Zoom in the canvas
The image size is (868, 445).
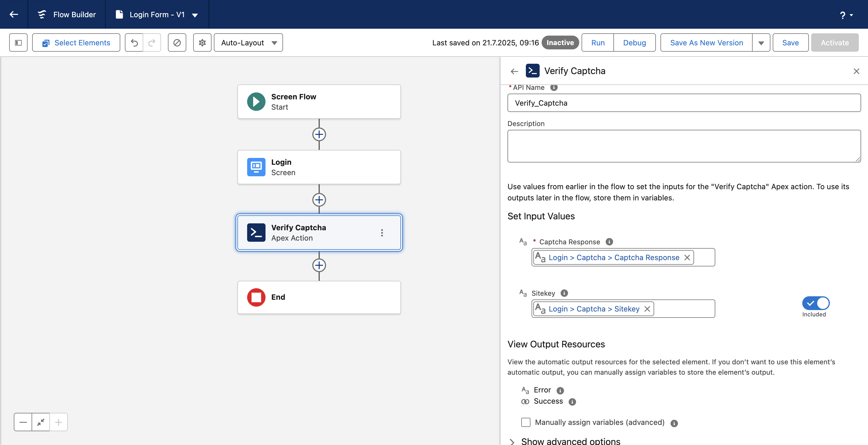click(x=58, y=422)
